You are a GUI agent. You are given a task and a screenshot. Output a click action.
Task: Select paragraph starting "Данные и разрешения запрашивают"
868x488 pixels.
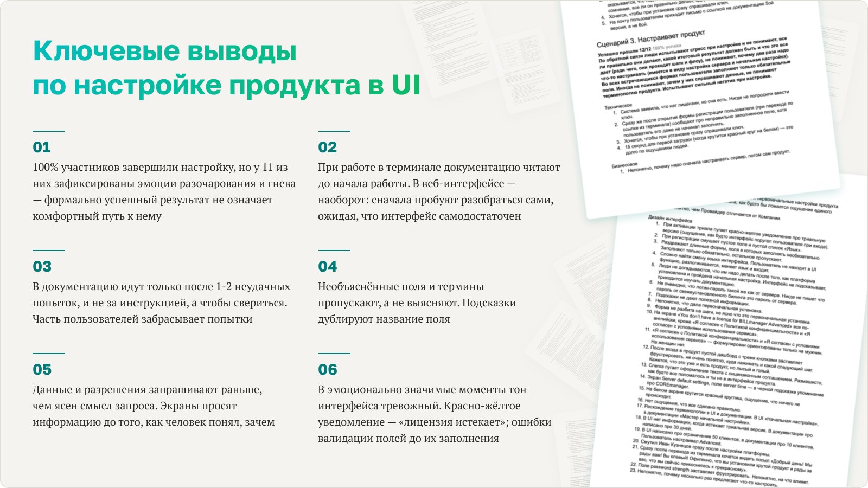coord(154,406)
